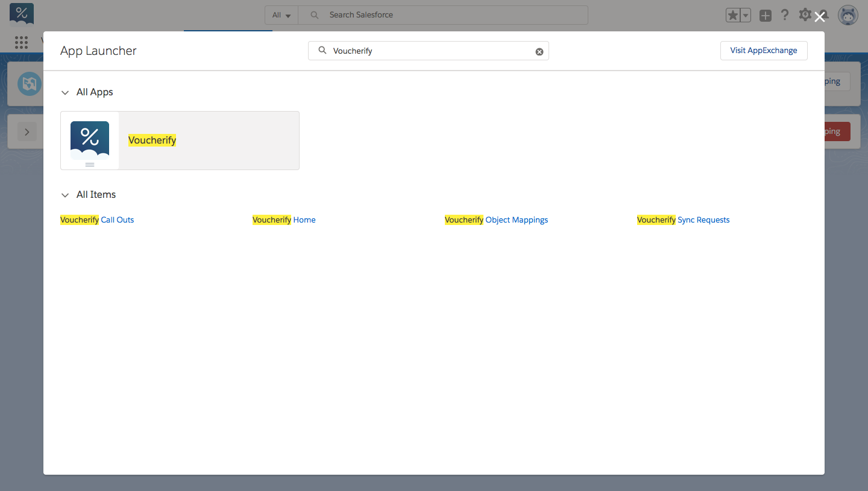
Task: Open Voucherify Home
Action: pos(284,220)
